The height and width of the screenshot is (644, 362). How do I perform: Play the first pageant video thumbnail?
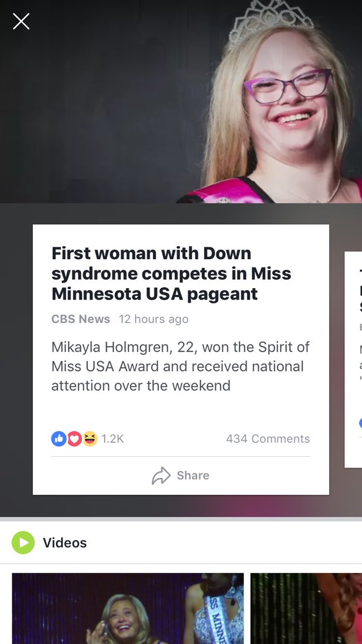coord(128,609)
